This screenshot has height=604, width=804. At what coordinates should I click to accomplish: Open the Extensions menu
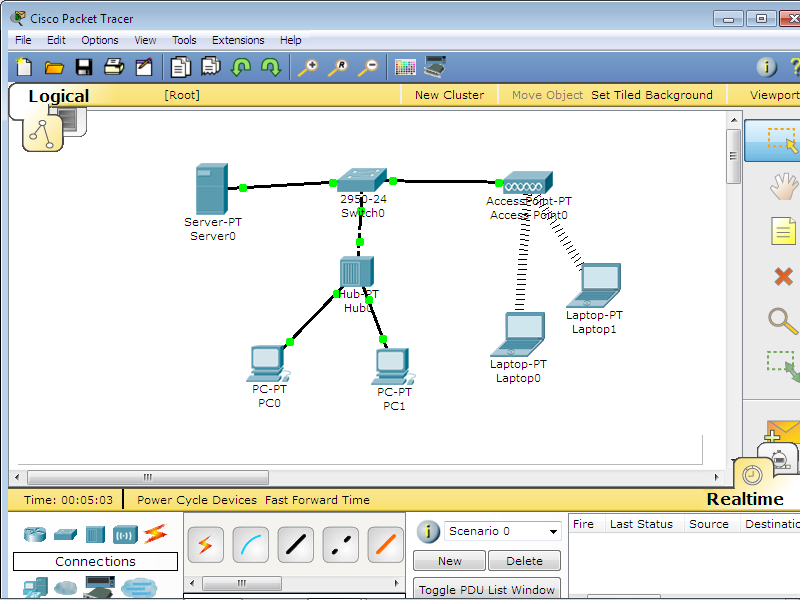pyautogui.click(x=238, y=40)
